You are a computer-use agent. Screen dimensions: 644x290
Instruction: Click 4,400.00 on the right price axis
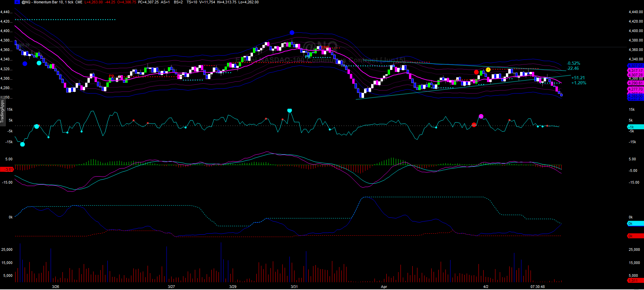pos(636,31)
